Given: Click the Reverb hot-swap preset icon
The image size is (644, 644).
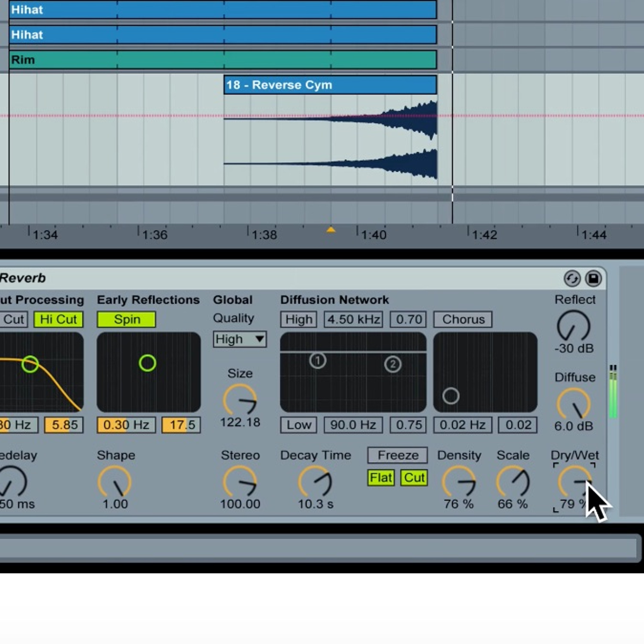Looking at the screenshot, I should click(572, 279).
